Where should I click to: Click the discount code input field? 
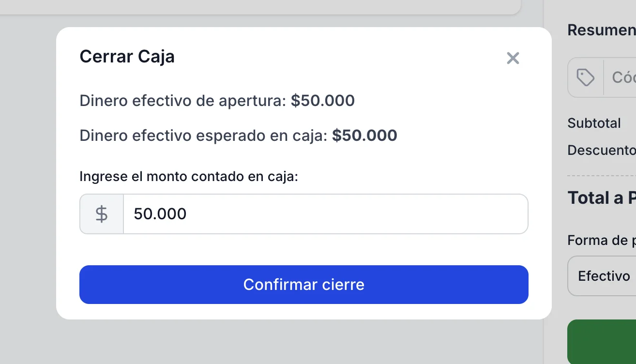(622, 77)
